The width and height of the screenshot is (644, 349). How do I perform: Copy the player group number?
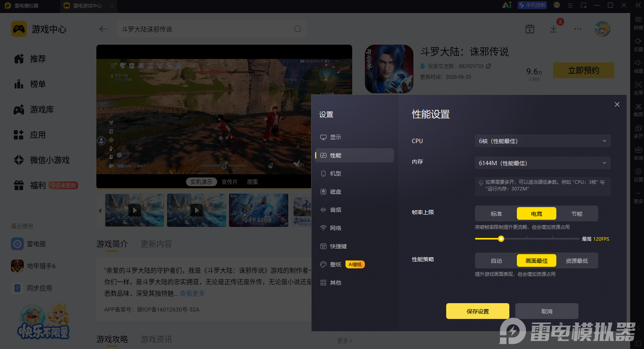[488, 66]
